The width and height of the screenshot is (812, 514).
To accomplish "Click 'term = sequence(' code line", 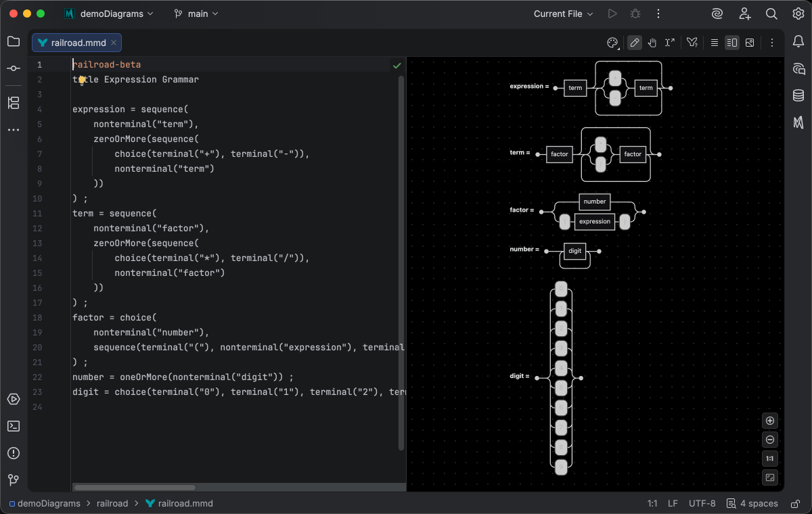I will pos(114,214).
